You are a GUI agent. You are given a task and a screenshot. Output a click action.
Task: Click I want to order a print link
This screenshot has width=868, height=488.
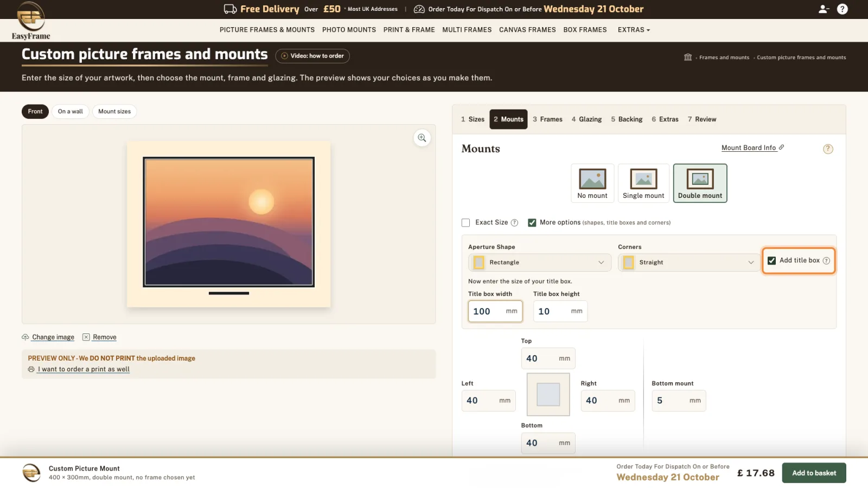[x=84, y=369]
